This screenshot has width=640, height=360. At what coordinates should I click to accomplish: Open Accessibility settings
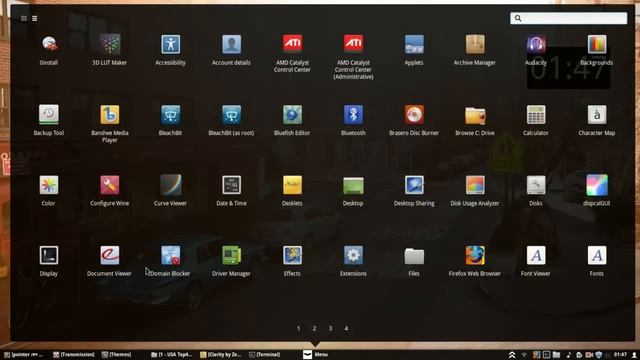(170, 50)
